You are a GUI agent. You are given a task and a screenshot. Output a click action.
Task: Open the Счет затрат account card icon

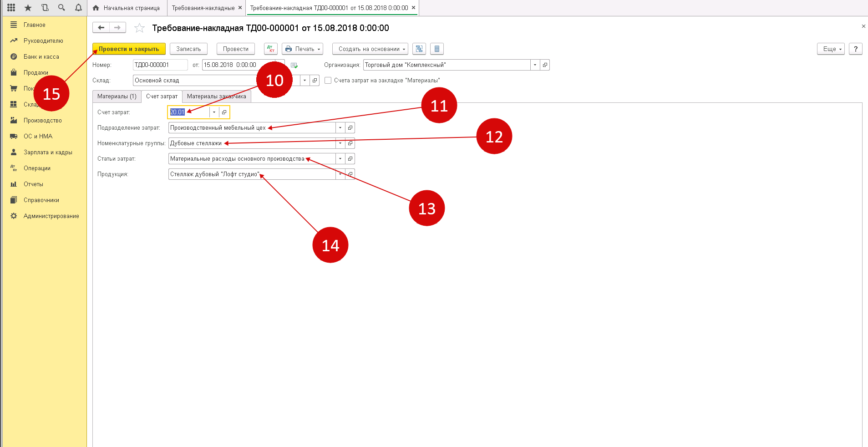[x=224, y=112]
